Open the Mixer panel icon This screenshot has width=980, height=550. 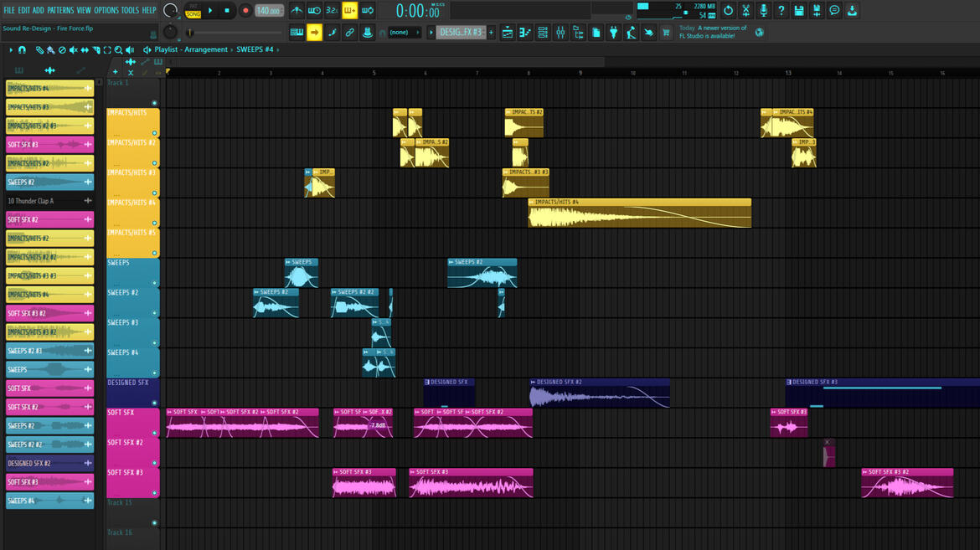pos(561,32)
